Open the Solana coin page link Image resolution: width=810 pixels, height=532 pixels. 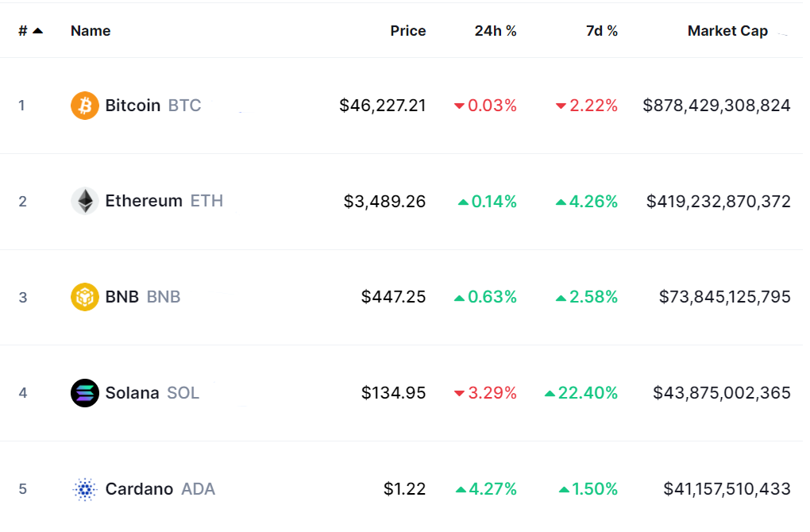click(132, 393)
